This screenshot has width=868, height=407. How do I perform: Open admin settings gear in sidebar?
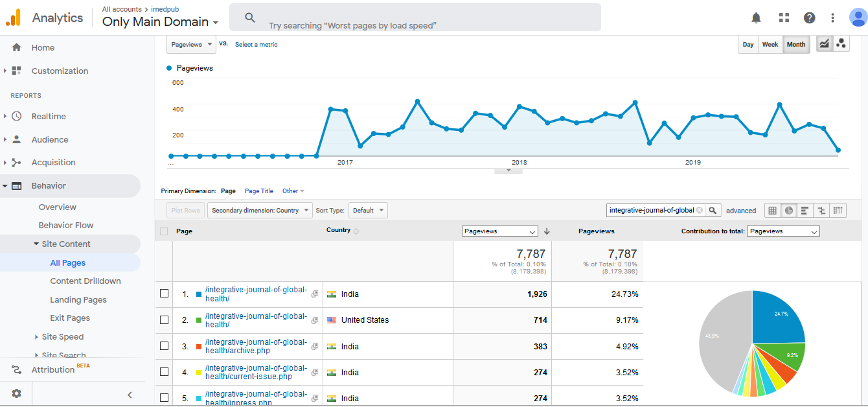pyautogui.click(x=16, y=393)
